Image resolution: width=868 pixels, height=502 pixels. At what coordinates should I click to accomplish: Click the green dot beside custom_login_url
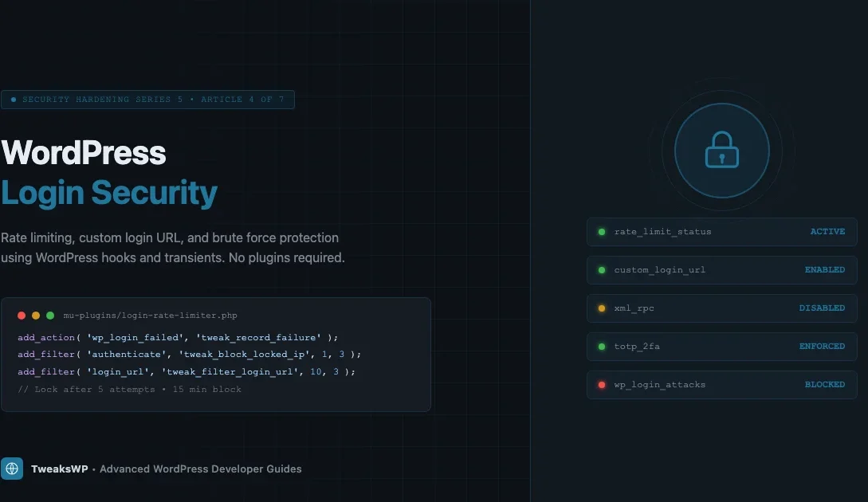click(x=601, y=269)
